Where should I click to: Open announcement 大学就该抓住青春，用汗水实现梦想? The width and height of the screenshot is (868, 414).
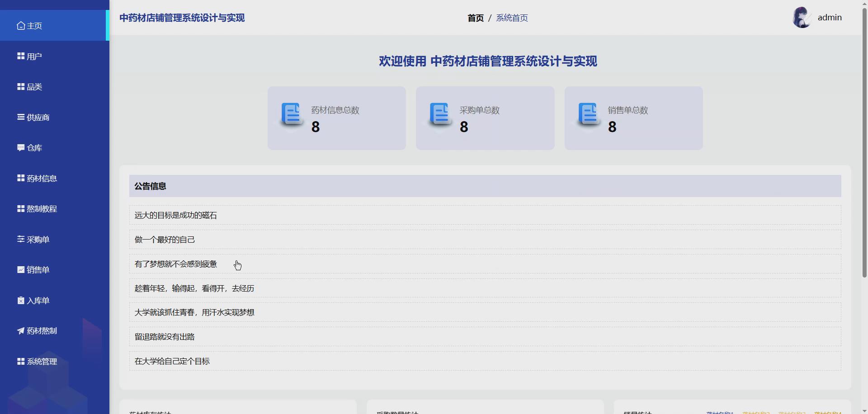click(485, 312)
